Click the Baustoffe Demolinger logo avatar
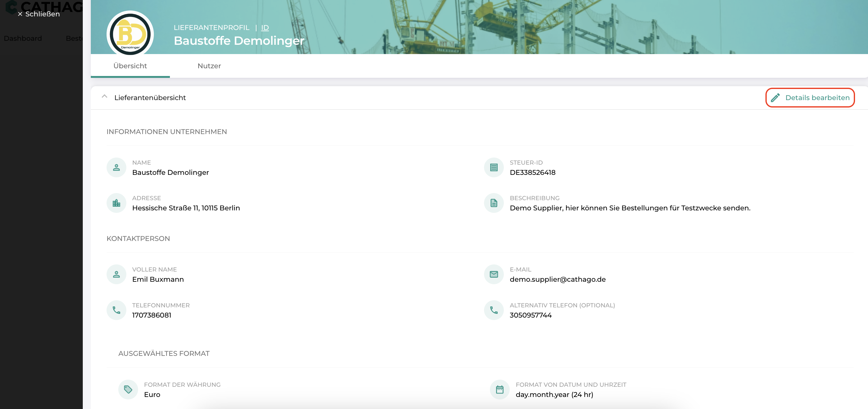The image size is (868, 409). [x=130, y=34]
